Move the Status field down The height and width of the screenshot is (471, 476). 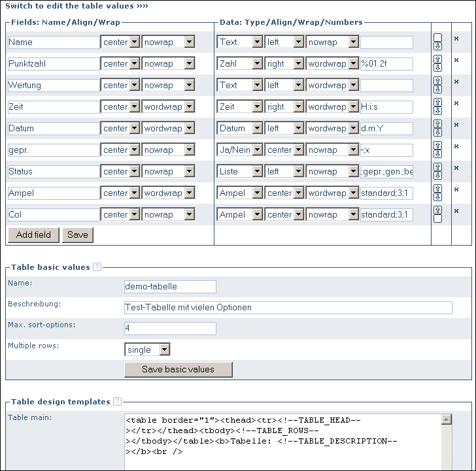(437, 175)
